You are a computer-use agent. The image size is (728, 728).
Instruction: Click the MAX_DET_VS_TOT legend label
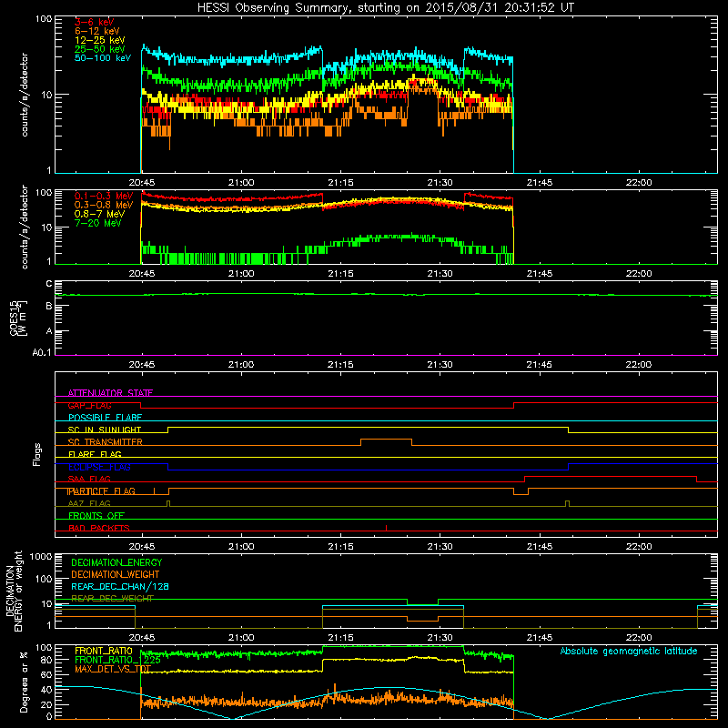pos(113,669)
